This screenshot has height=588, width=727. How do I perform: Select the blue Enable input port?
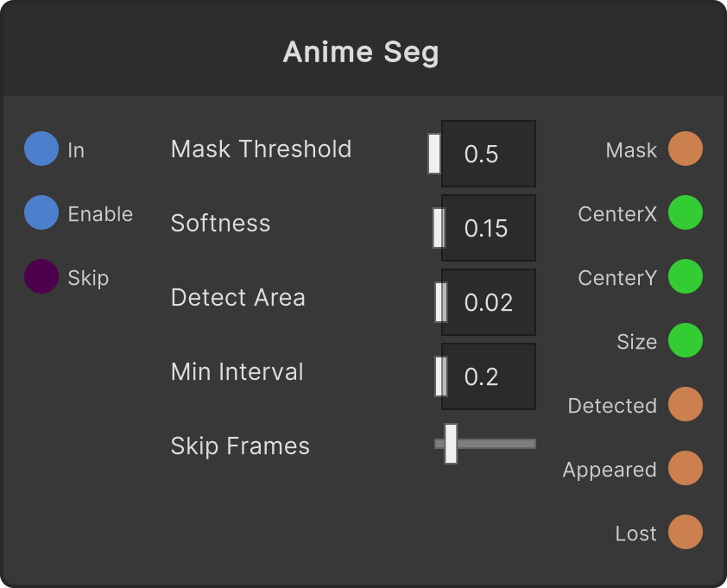click(x=41, y=212)
